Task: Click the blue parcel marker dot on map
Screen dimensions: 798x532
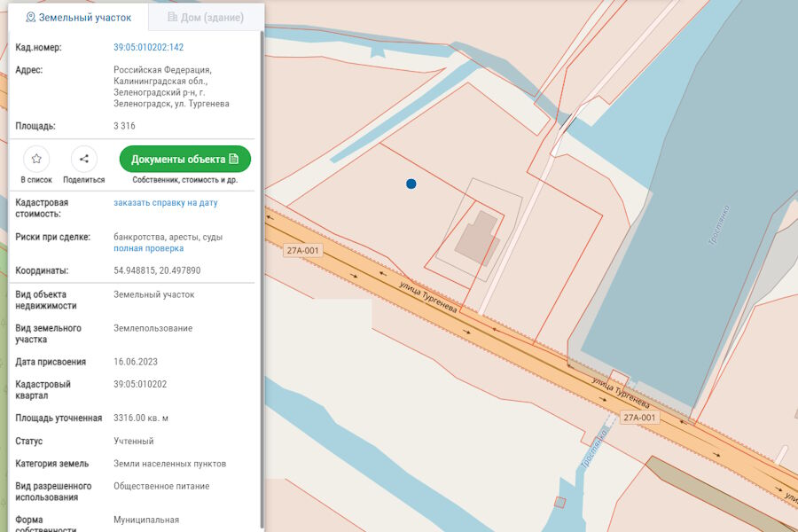Action: click(411, 184)
